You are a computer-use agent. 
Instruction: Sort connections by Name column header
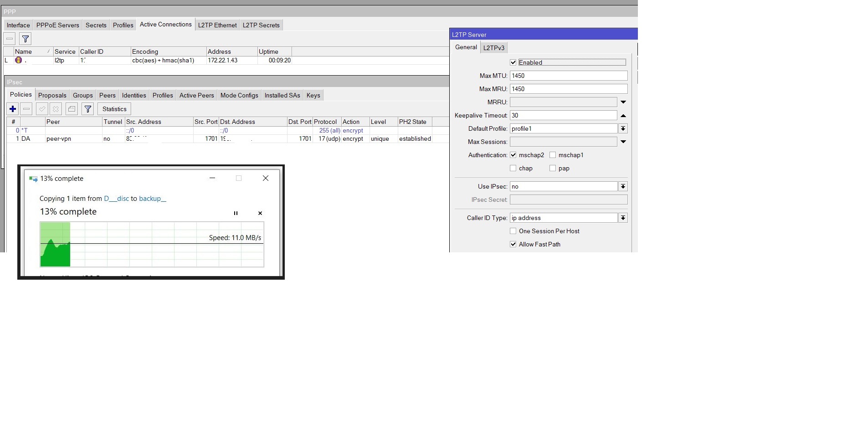[x=33, y=51]
